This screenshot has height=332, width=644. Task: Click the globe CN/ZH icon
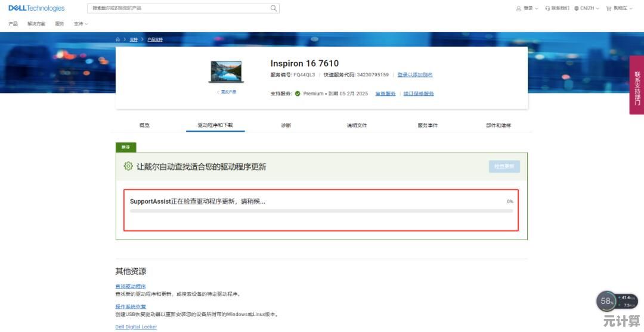click(x=577, y=8)
